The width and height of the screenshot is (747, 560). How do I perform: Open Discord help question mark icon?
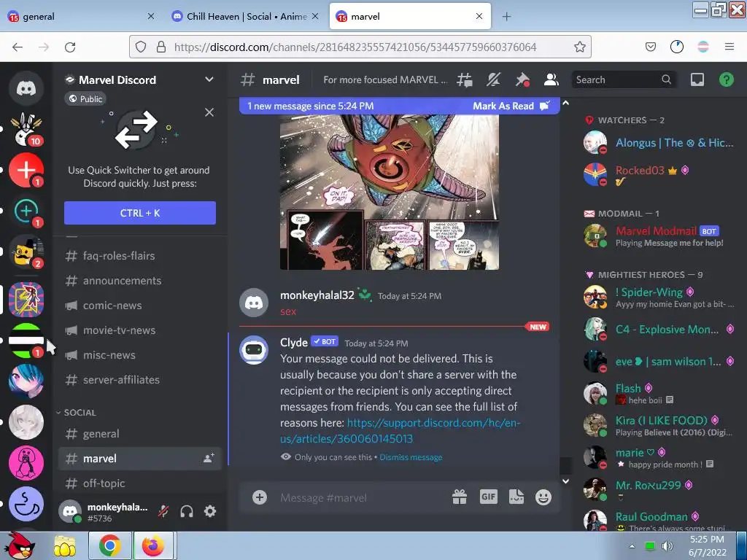[726, 79]
